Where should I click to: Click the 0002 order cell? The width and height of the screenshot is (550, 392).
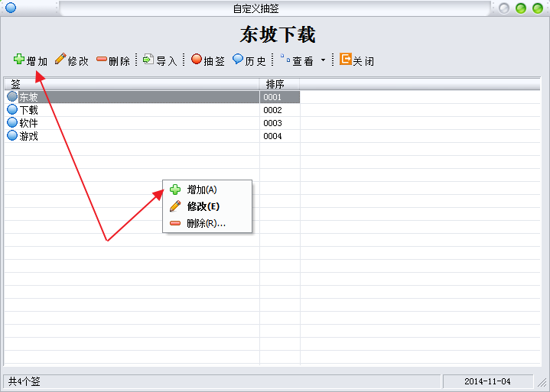(280, 110)
